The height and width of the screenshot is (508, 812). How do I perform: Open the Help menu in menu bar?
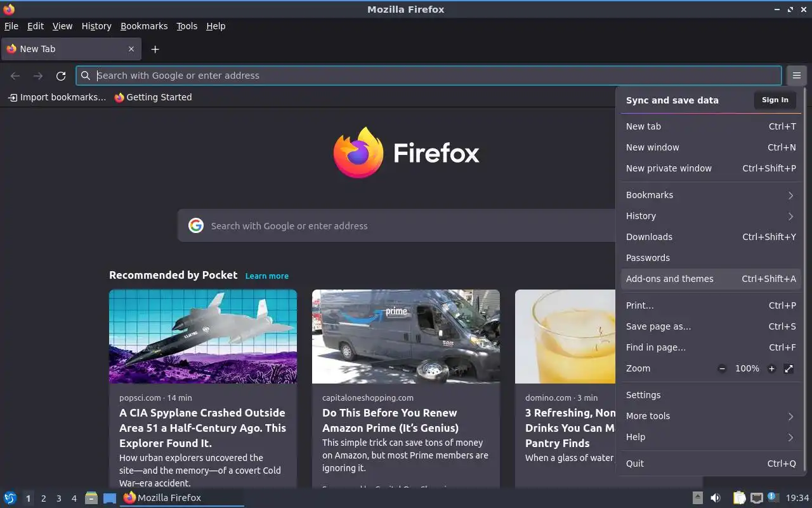(x=216, y=26)
